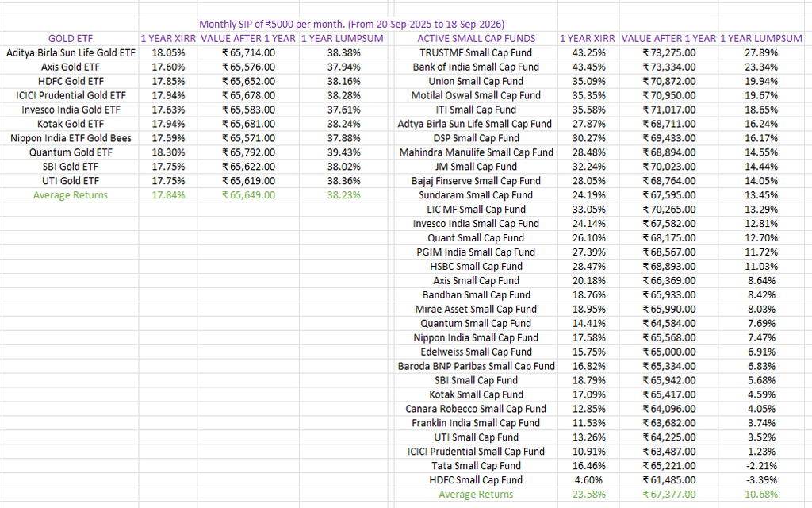The width and height of the screenshot is (812, 508).
Task: Select JM Small Cap Fund cell
Action: point(476,167)
